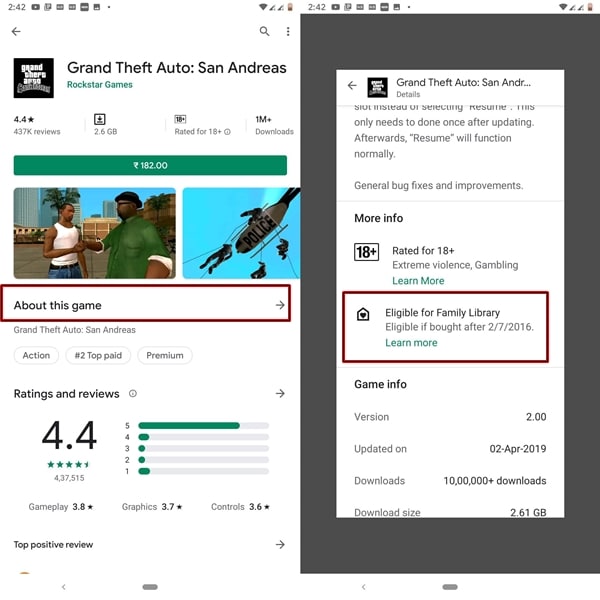Tap the 4-star rating bar
600x600 pixels.
click(204, 437)
